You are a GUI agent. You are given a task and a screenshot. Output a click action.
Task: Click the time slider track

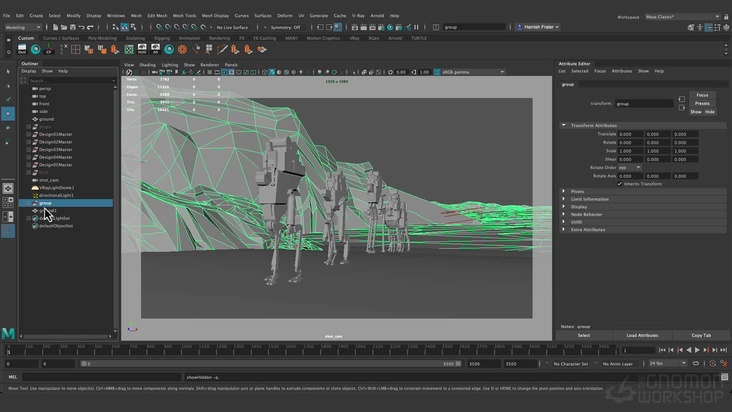pos(300,350)
